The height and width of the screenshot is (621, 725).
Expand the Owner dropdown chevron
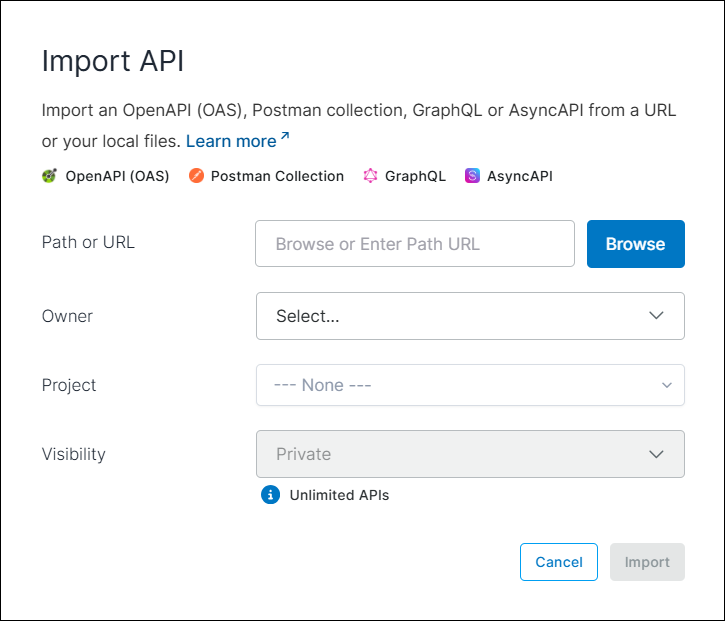pyautogui.click(x=656, y=316)
